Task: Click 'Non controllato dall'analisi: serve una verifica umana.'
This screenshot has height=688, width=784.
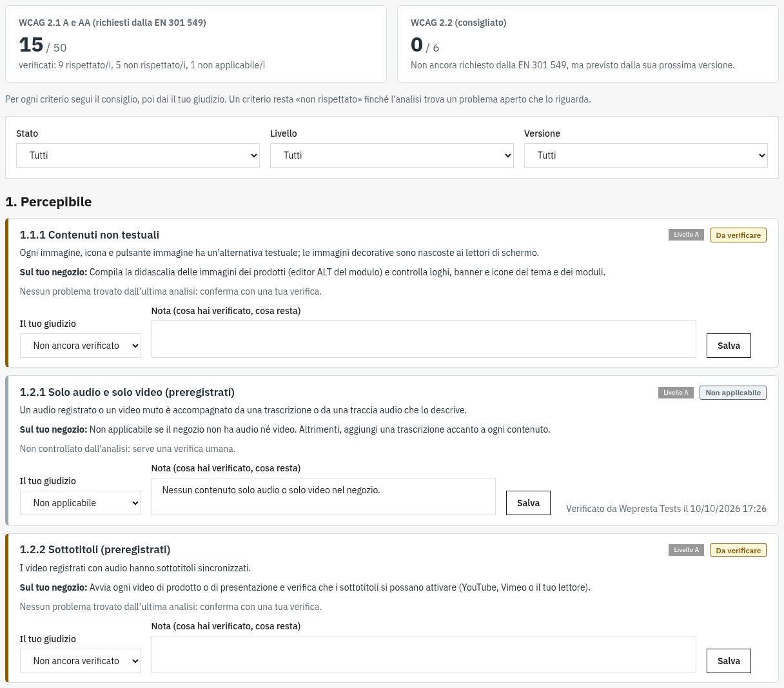Action: [x=128, y=449]
